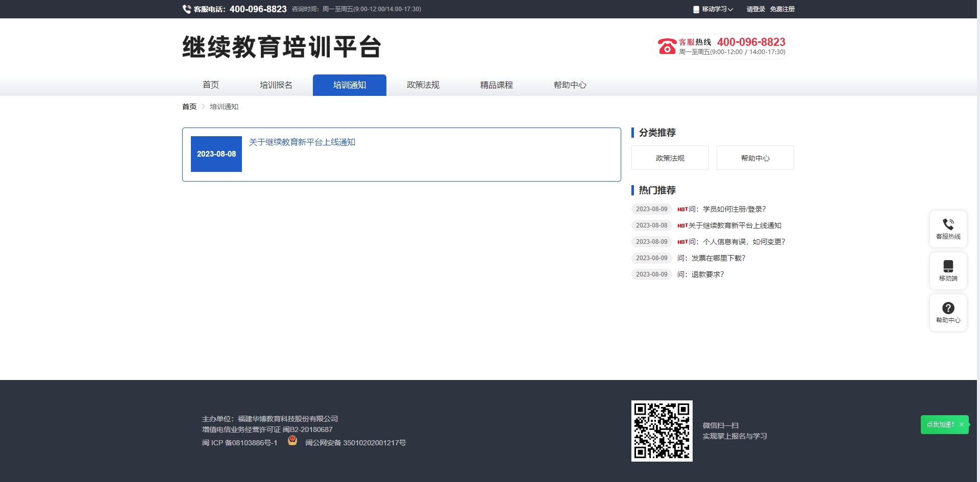The height and width of the screenshot is (482, 980).
Task: Open 闽 ICP 备08103886号-1 footer link
Action: pyautogui.click(x=239, y=443)
